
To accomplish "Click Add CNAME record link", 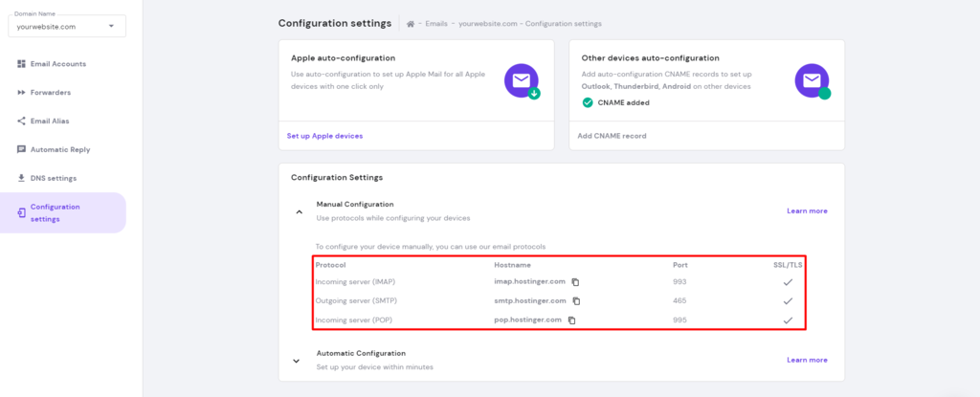I will pyautogui.click(x=612, y=136).
